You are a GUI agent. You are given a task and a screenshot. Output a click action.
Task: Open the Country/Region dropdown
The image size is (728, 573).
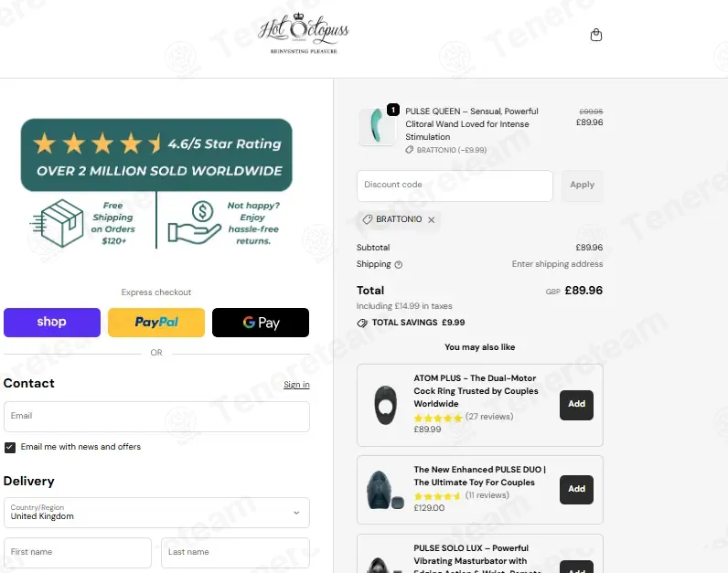(x=156, y=513)
